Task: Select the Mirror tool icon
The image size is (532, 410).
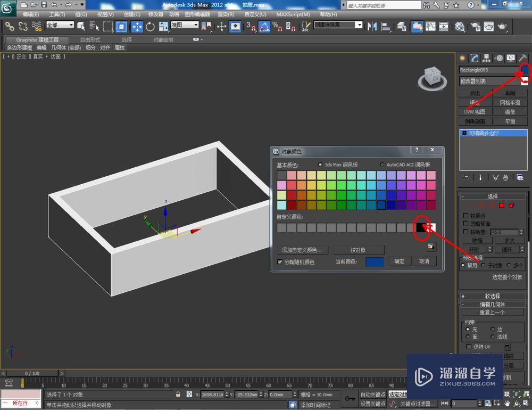Action: click(373, 26)
